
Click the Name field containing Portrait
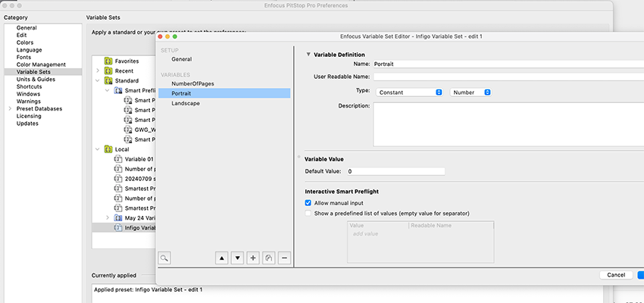(508, 64)
